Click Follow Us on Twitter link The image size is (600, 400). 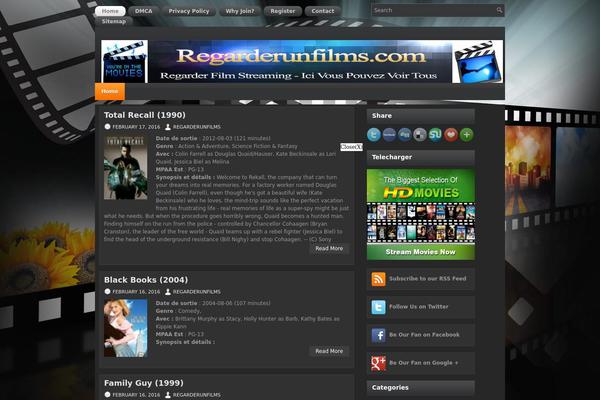pos(419,307)
